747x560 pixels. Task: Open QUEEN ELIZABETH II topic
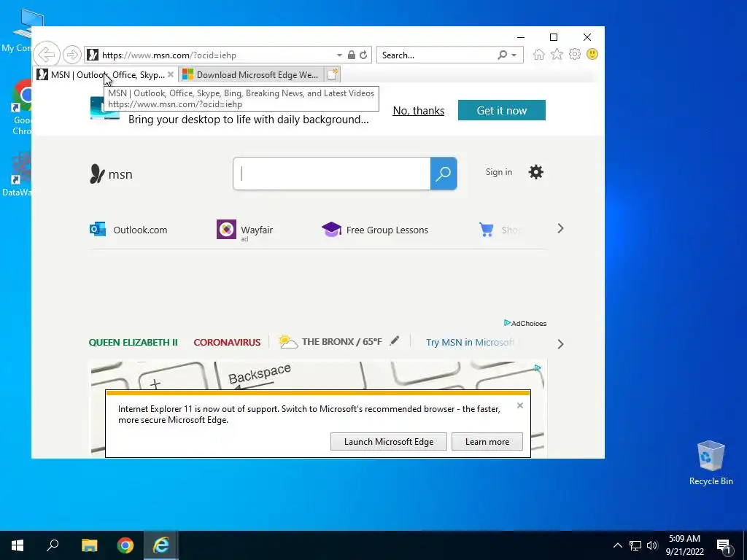point(133,343)
